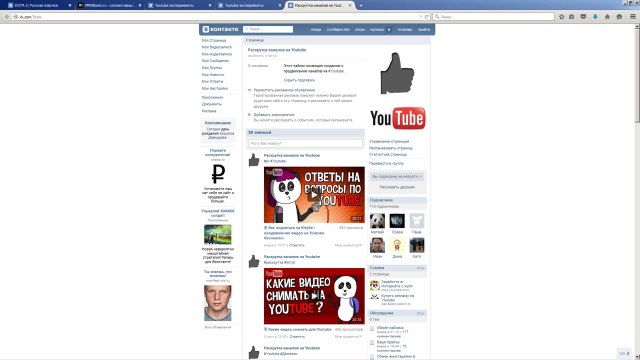Open 'Мои Группы' in left sidebar
640x360 pixels.
coord(212,67)
